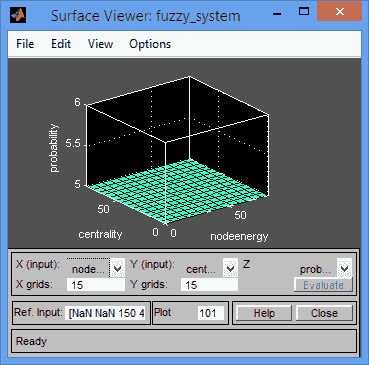This screenshot has width=369, height=365.
Task: Close the Surface Viewer window
Action: 339,11
